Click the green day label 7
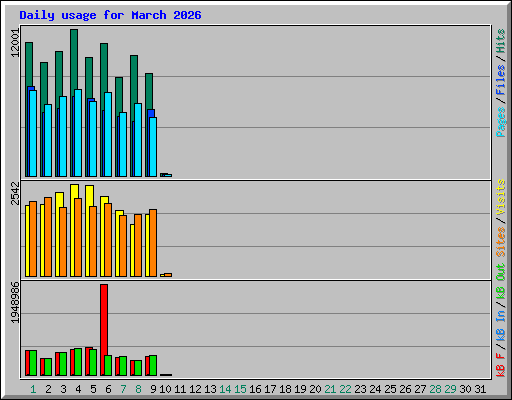Image resolution: width=512 pixels, height=400 pixels. point(123,389)
